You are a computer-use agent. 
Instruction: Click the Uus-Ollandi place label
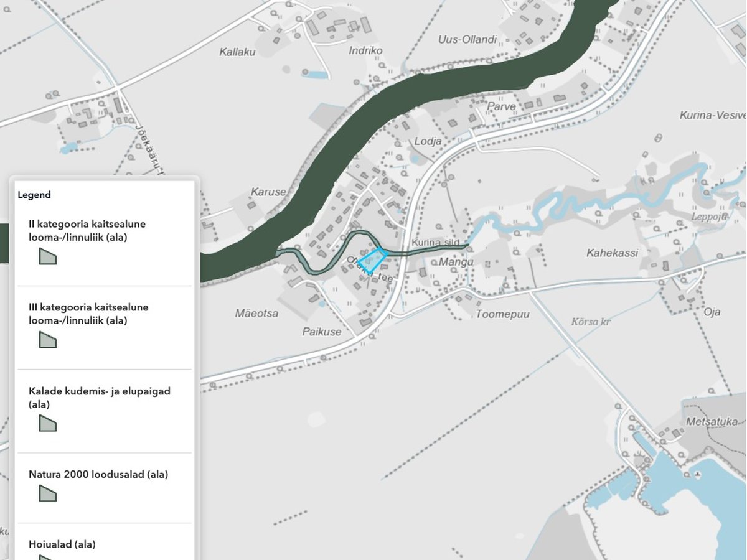pos(467,40)
